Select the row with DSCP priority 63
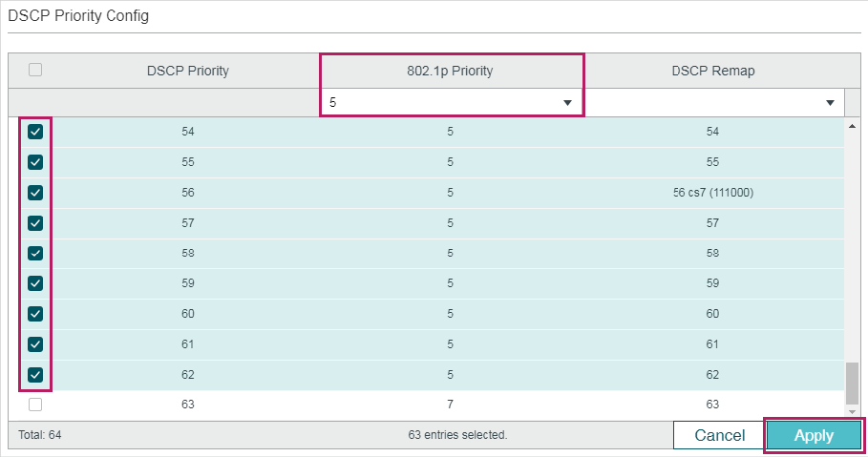The image size is (868, 457). click(426, 405)
